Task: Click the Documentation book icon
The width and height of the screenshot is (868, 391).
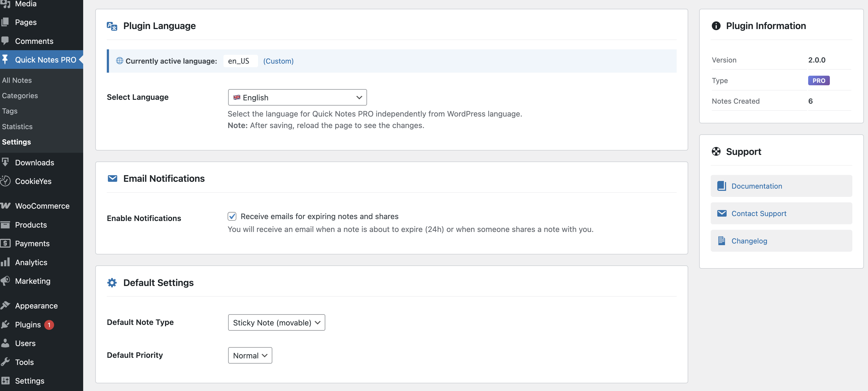Action: tap(721, 186)
